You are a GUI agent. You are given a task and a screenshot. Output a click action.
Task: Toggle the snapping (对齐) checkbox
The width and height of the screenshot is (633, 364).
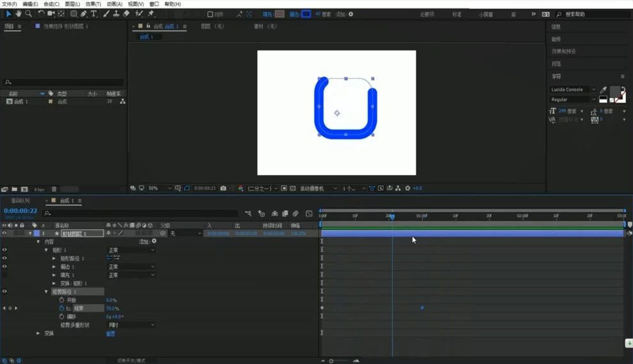click(210, 14)
